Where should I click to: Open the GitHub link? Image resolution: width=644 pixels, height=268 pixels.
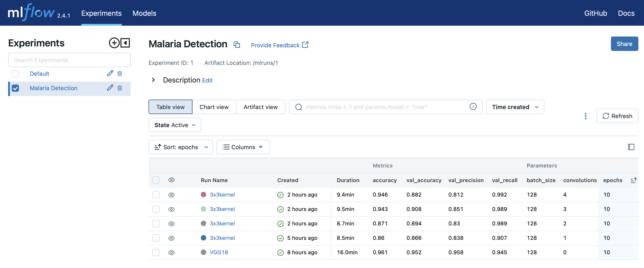[596, 13]
